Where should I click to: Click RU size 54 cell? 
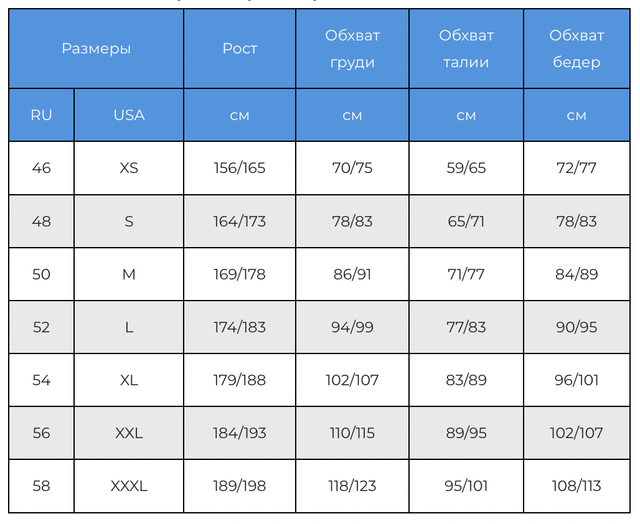click(41, 380)
